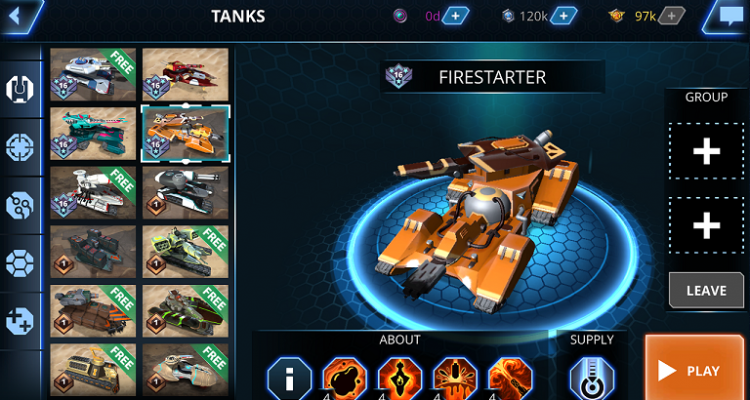
Task: Select the red level 16 tank thumbnail
Action: [x=186, y=74]
